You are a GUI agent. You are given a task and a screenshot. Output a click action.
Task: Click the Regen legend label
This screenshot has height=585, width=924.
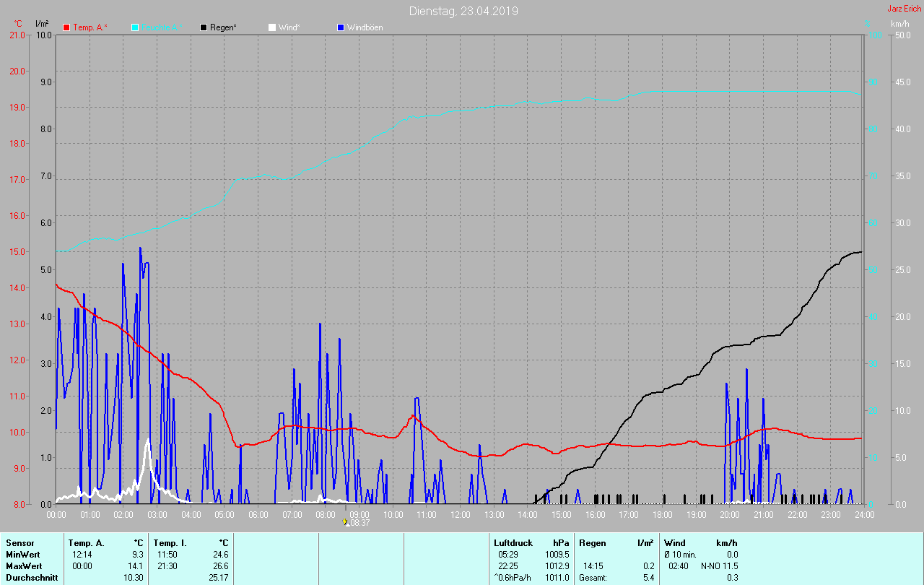tap(225, 27)
